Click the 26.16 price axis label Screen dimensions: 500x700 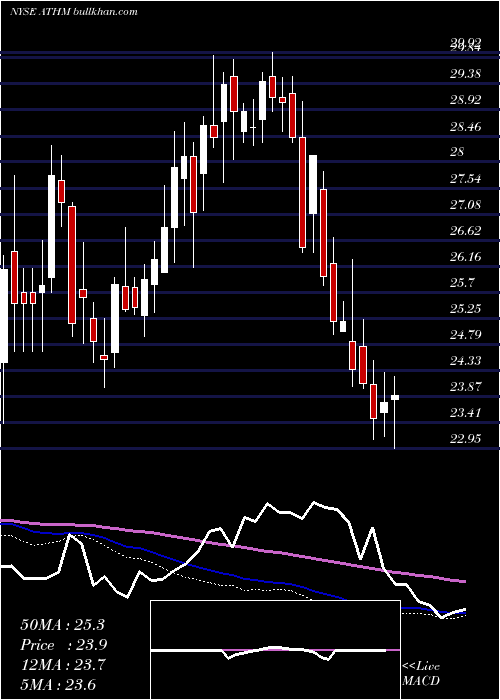pos(465,257)
